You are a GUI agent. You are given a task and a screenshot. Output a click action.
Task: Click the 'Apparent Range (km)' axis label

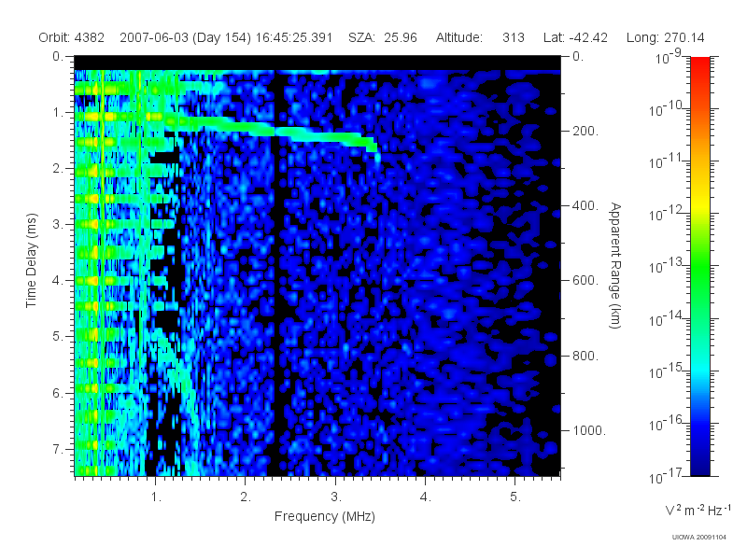point(615,265)
